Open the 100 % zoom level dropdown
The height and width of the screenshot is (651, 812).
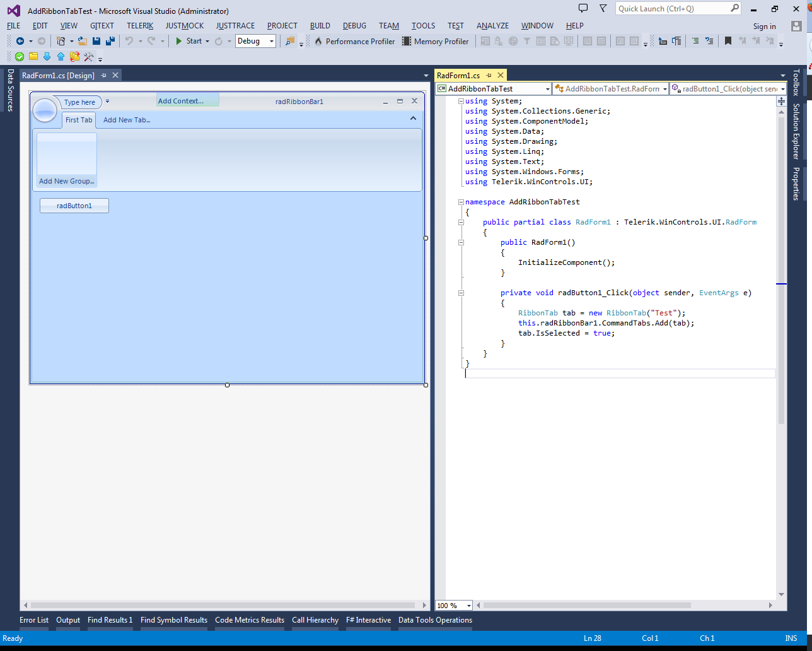[468, 606]
